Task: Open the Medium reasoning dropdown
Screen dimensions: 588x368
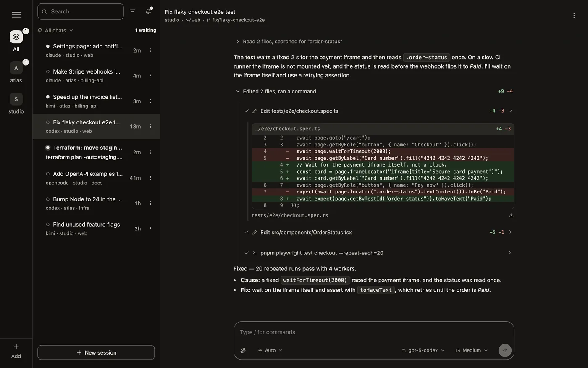Action: pyautogui.click(x=472, y=350)
